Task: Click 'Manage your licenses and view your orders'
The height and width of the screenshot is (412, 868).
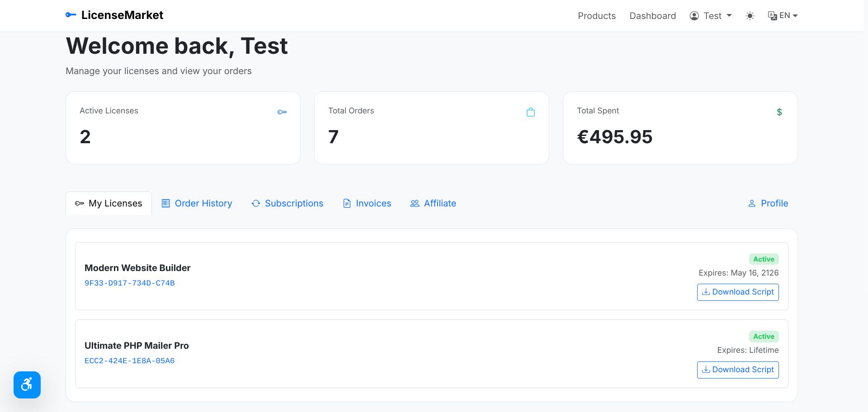Action: coord(159,71)
